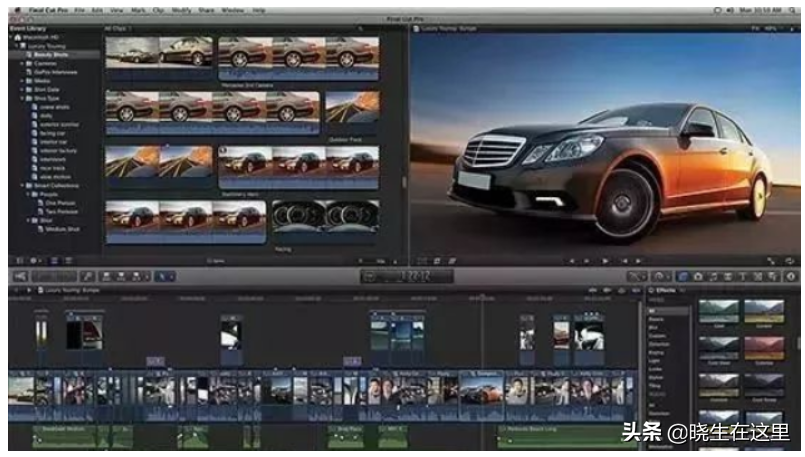Image resolution: width=805 pixels, height=457 pixels.
Task: Click the gear action menu below Event Library
Action: 34,261
